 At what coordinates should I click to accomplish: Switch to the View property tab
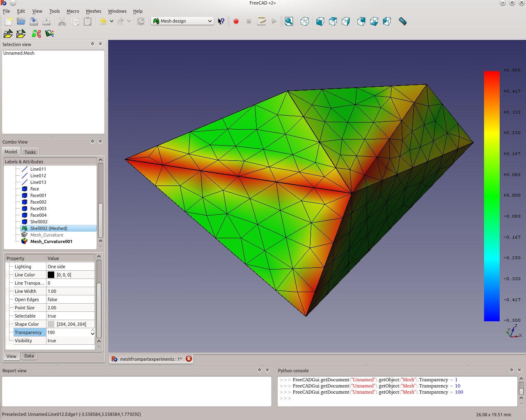pos(12,356)
